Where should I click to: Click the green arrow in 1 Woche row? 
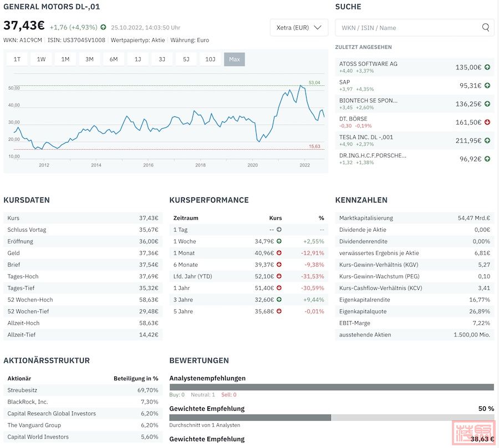[279, 241]
